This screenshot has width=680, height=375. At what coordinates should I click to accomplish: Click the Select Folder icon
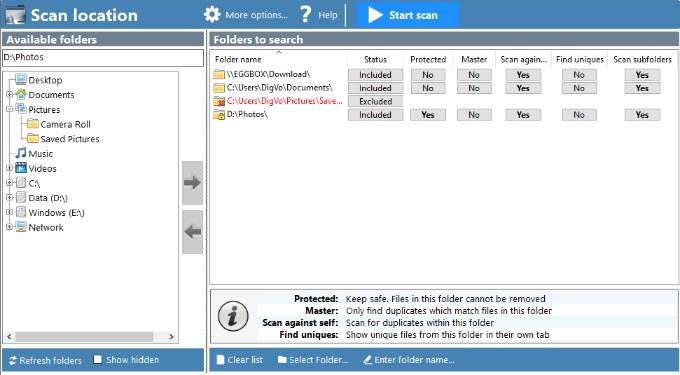(282, 359)
